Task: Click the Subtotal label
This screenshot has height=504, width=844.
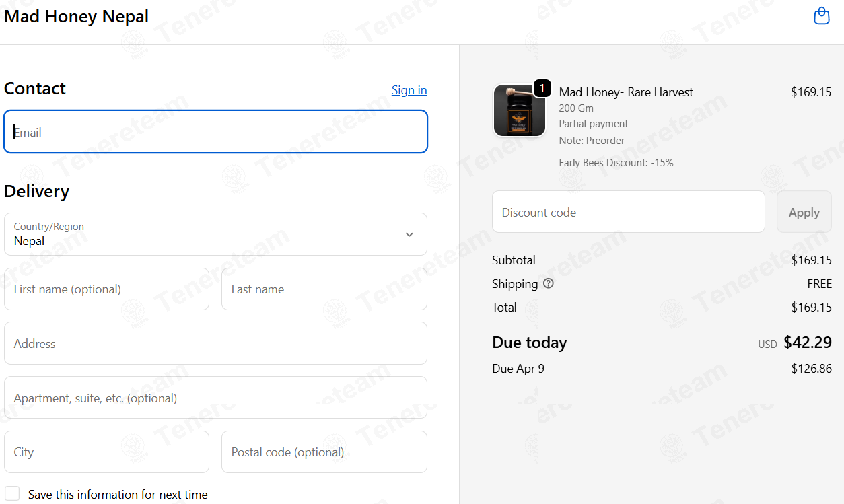Action: (x=514, y=260)
